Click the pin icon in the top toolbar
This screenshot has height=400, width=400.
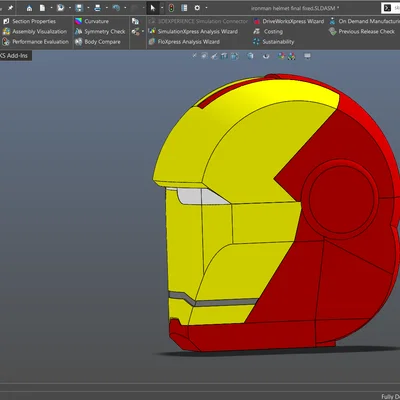click(x=10, y=8)
